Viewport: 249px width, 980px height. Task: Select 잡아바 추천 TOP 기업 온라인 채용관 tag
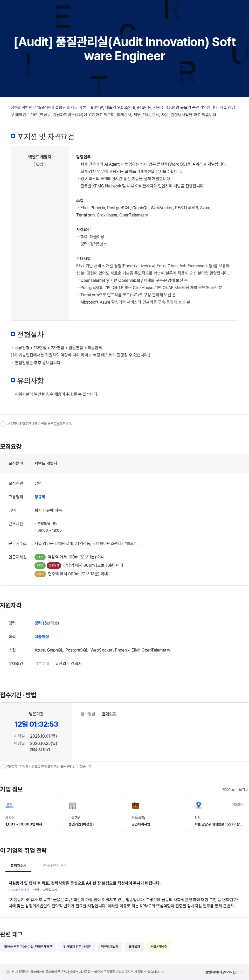pyautogui.click(x=28, y=947)
